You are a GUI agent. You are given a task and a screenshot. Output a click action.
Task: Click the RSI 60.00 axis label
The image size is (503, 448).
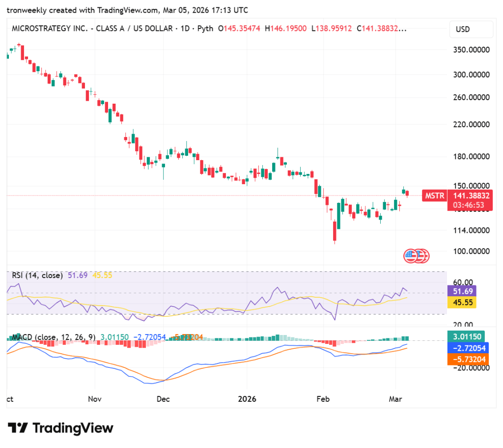click(463, 282)
